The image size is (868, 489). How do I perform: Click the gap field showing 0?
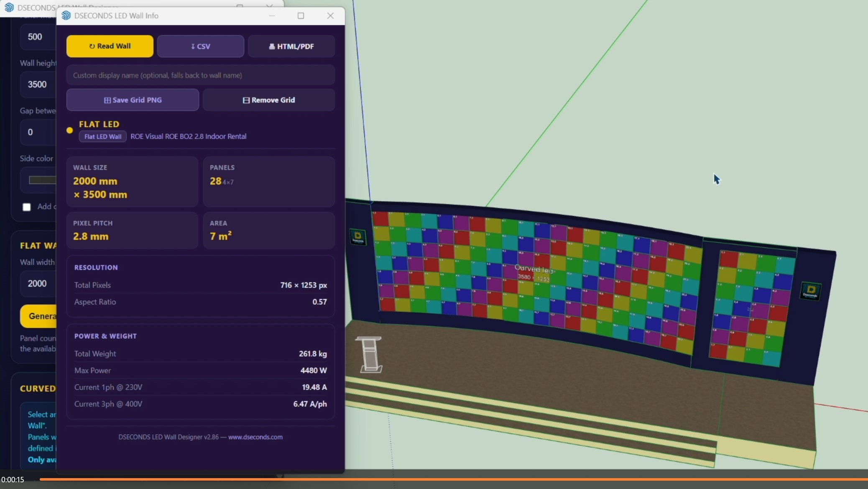[x=38, y=132]
